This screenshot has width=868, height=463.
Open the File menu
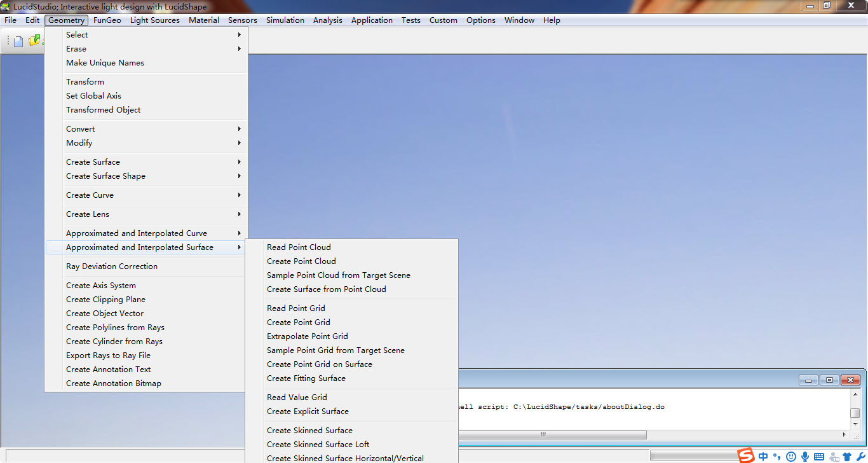click(x=10, y=20)
